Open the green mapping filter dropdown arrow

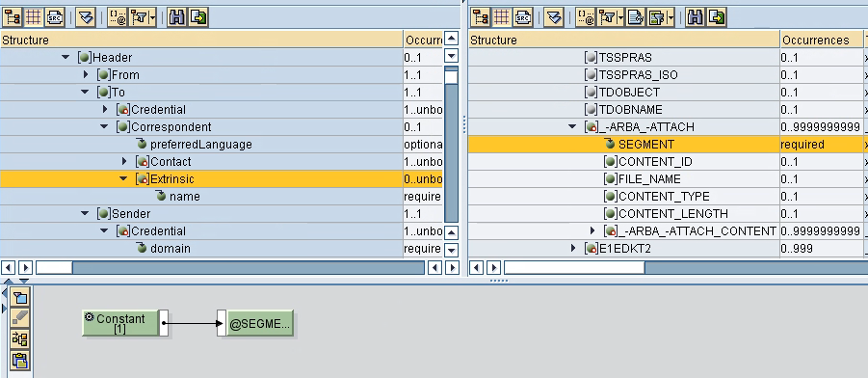pos(671,17)
